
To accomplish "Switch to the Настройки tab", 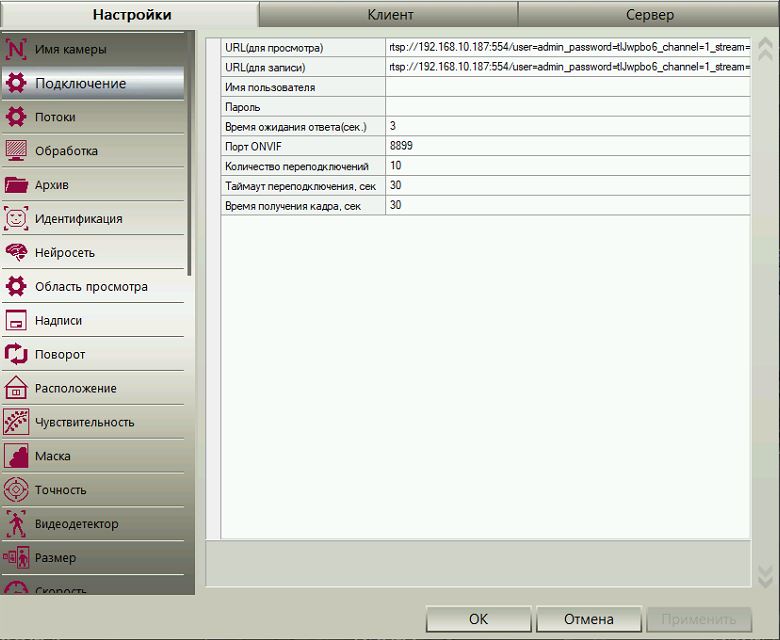I will coord(130,14).
